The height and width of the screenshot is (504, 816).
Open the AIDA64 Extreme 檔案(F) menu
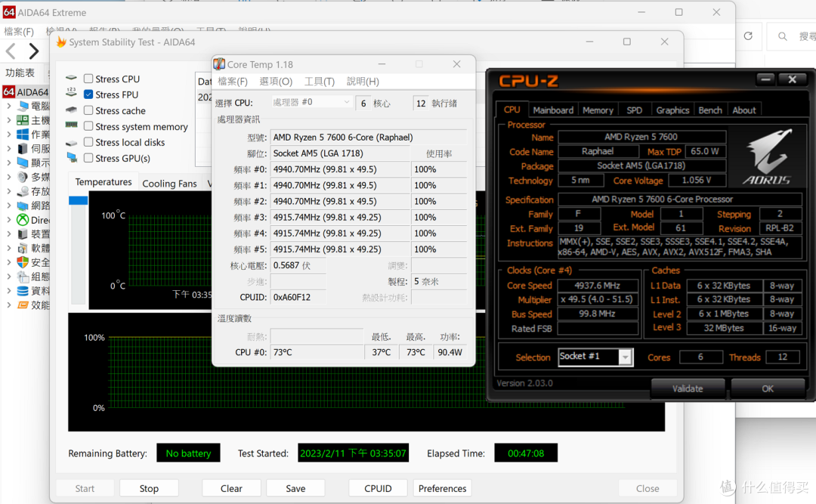click(19, 31)
